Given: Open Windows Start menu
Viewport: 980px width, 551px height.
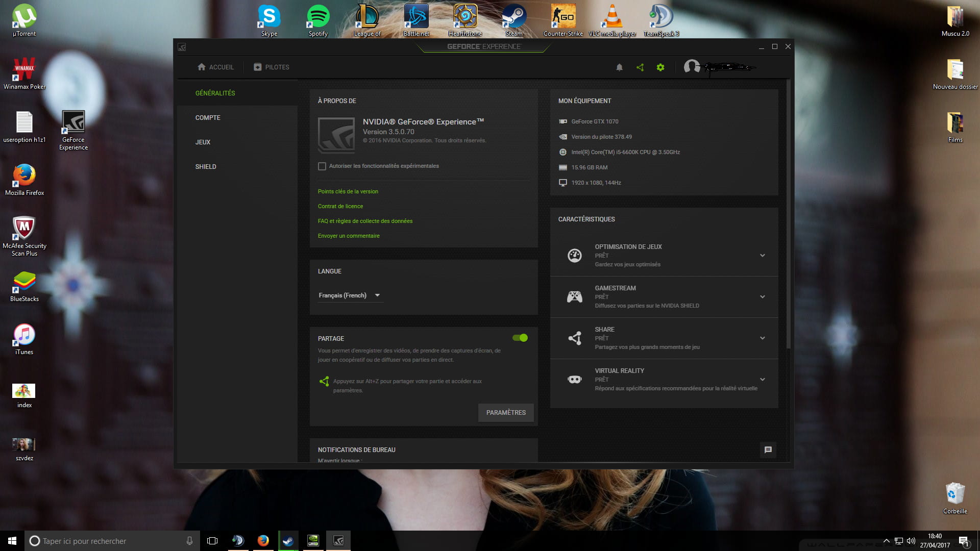Looking at the screenshot, I should click(12, 541).
